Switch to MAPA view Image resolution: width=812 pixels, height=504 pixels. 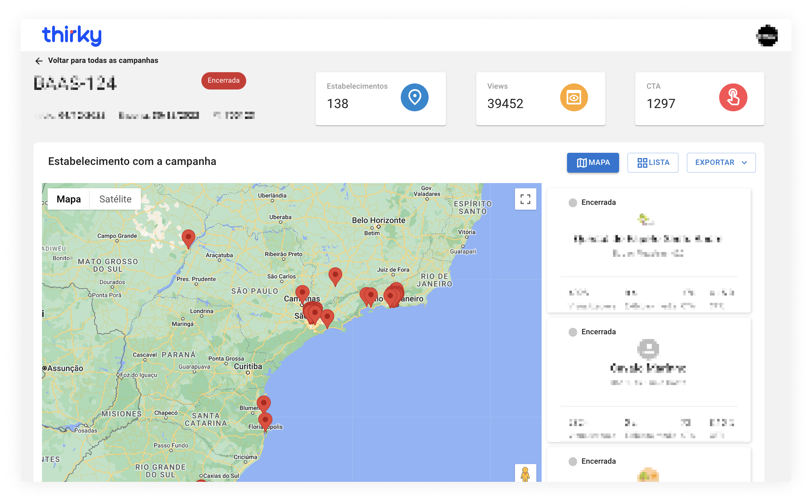(x=593, y=162)
